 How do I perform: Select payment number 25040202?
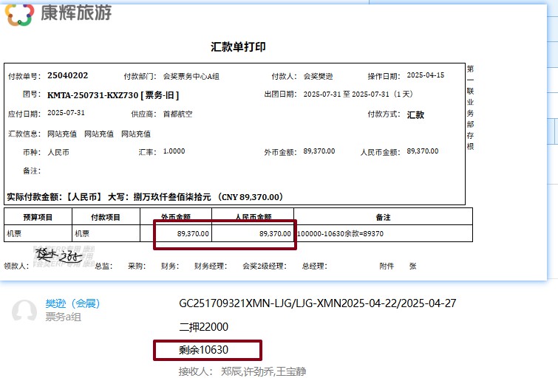67,75
